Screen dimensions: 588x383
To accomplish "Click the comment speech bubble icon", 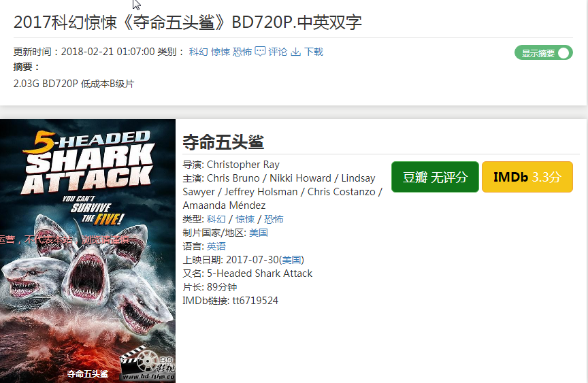I will (260, 51).
